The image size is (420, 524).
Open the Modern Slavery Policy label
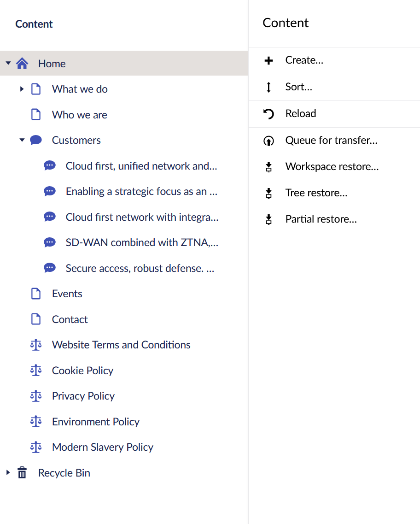(103, 447)
